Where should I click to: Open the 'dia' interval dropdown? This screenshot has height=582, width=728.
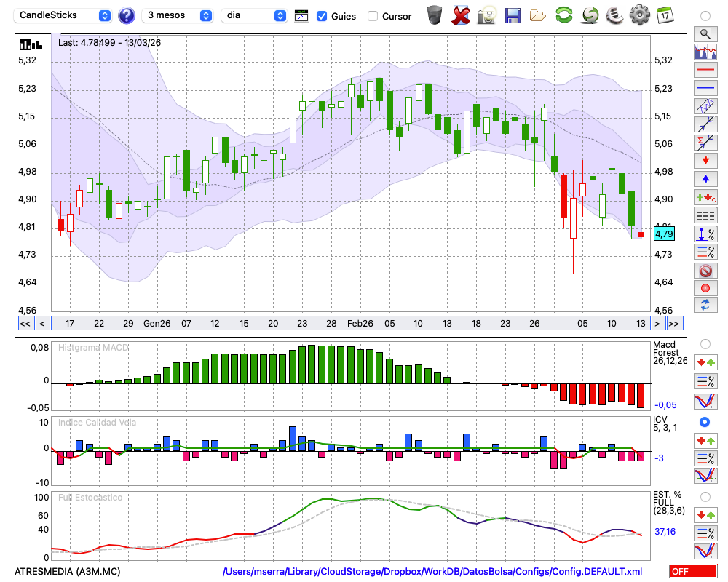pyautogui.click(x=253, y=15)
